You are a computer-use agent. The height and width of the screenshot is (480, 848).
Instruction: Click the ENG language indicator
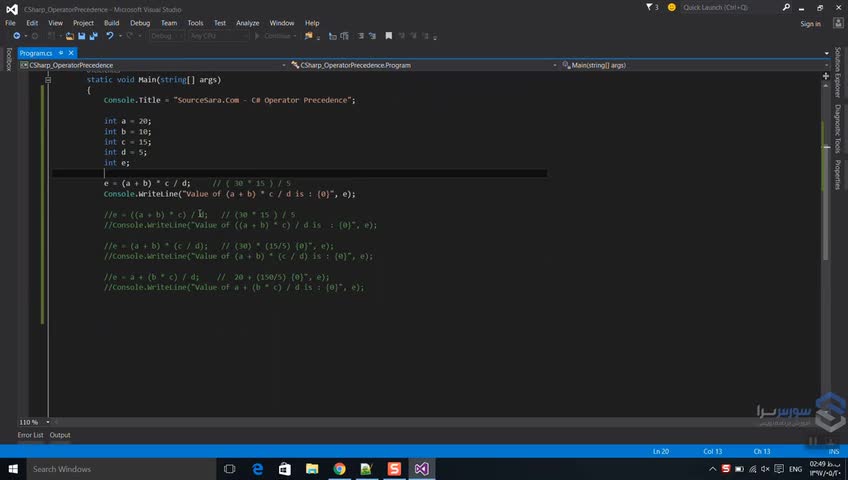click(x=796, y=469)
